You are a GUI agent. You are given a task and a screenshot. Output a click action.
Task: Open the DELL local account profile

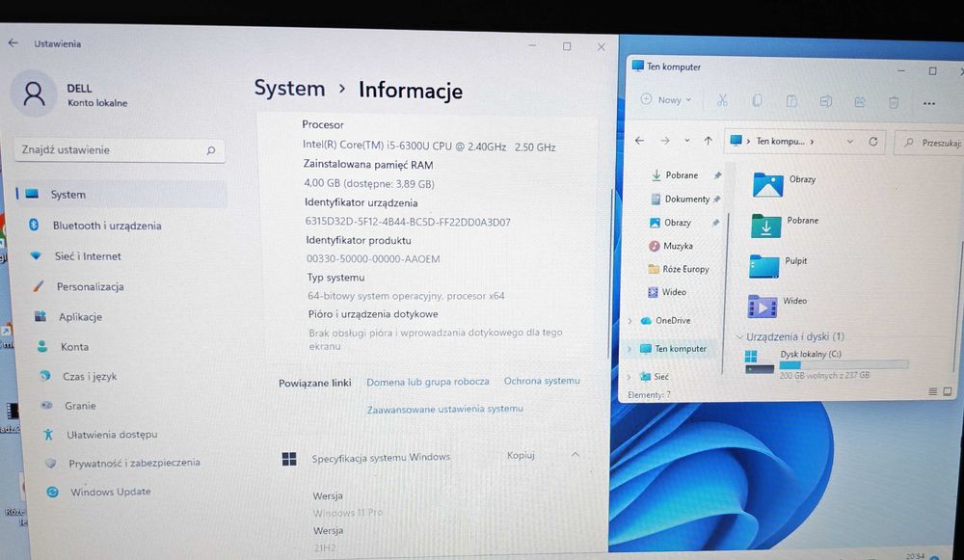pyautogui.click(x=69, y=94)
